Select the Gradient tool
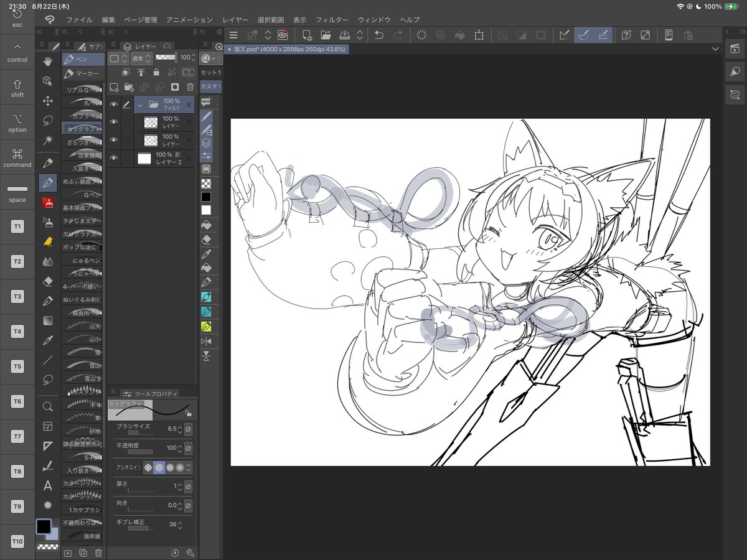747x560 pixels. (48, 320)
